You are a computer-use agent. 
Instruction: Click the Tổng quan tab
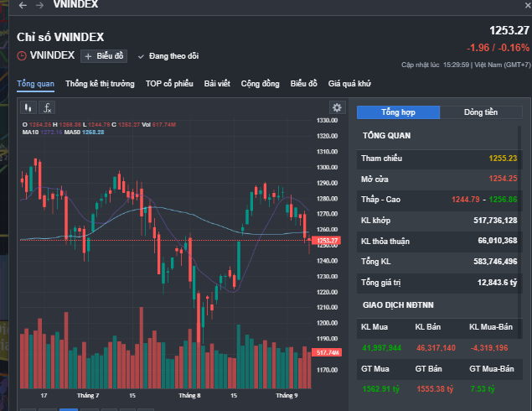tap(35, 84)
